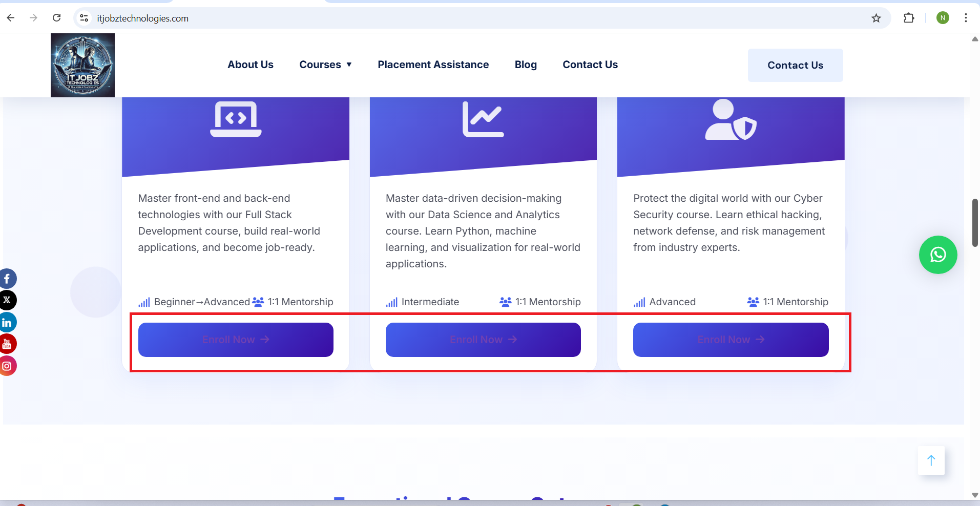
Task: Open the YouTube social sidebar icon
Action: click(7, 344)
